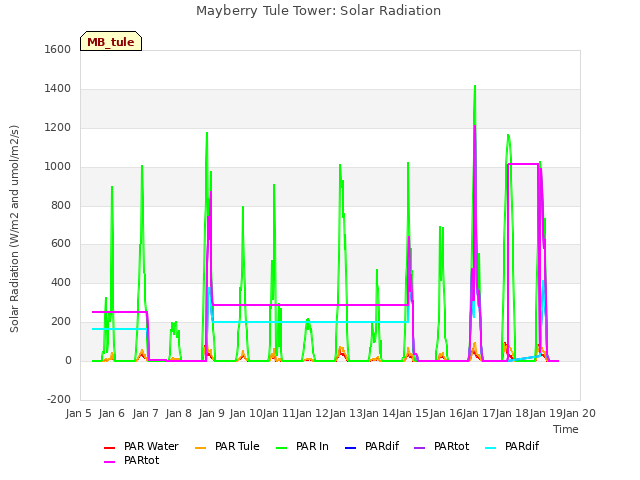The height and width of the screenshot is (480, 640).
Task: Click the orange PAR Tule color marker
Action: (x=200, y=448)
